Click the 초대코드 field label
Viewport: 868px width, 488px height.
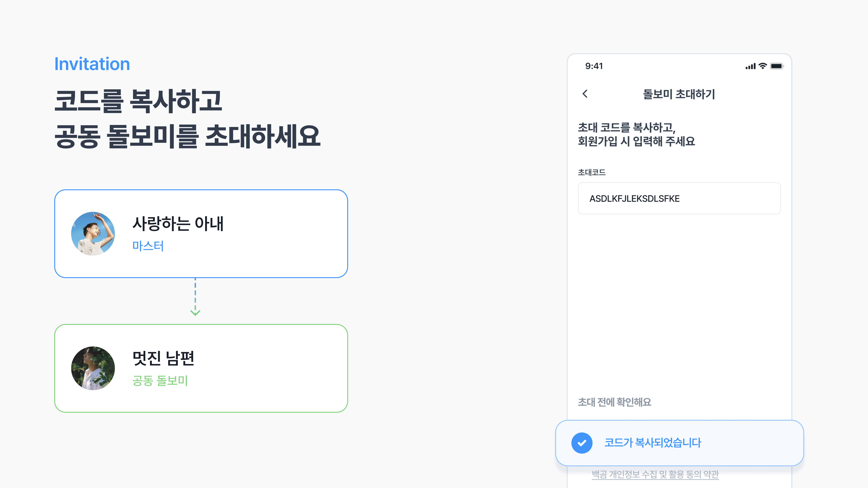coord(592,172)
